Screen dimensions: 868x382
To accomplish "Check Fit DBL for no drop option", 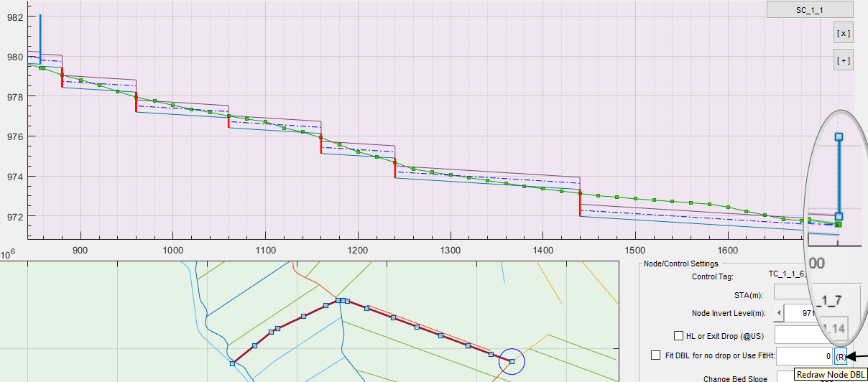I will tap(655, 355).
